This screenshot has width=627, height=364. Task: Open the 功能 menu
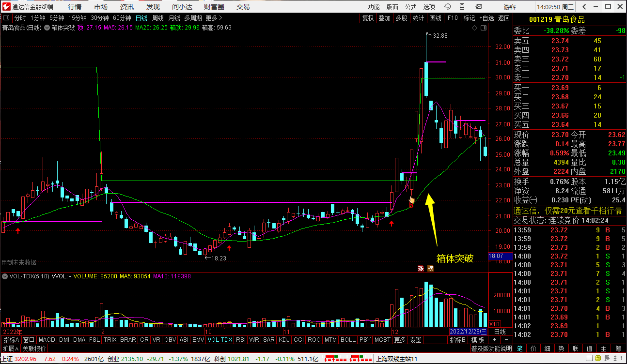point(374,7)
